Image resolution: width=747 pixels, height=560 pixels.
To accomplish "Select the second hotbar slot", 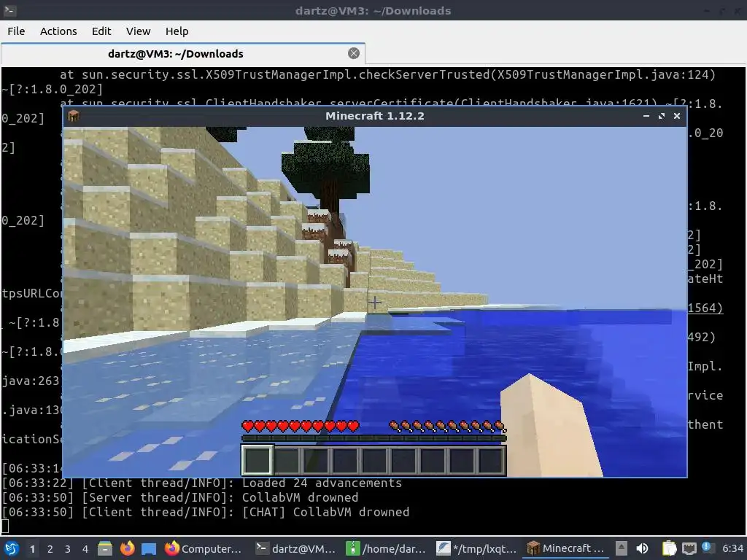I will pyautogui.click(x=287, y=460).
